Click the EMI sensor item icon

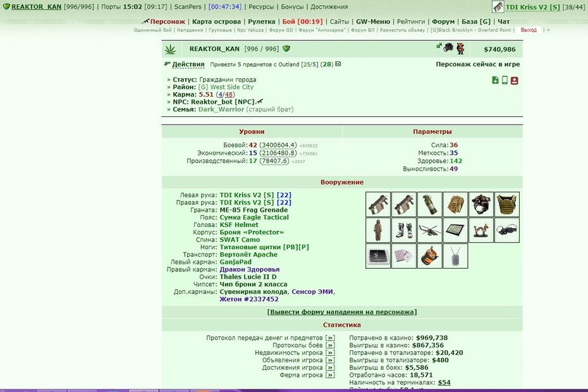(x=429, y=256)
